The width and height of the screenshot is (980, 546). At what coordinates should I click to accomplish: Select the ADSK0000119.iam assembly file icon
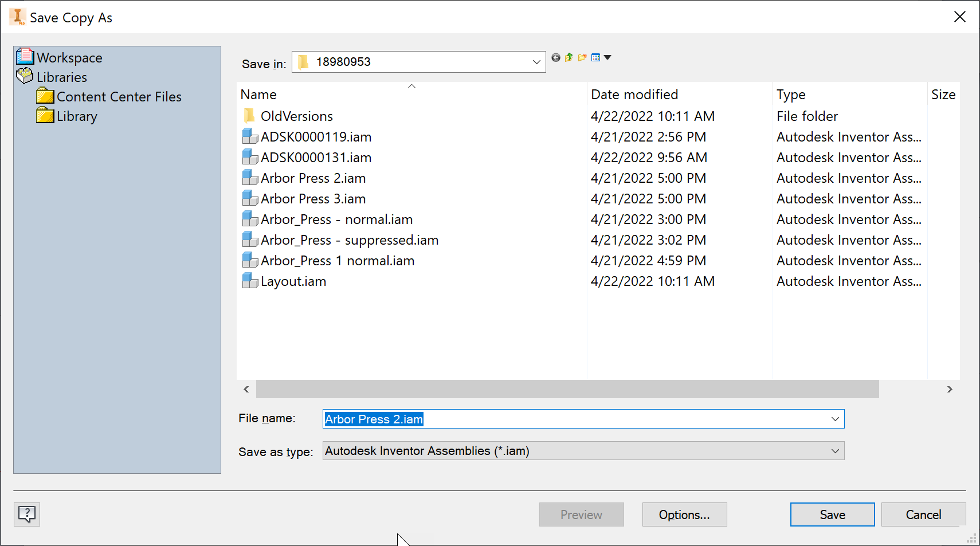click(x=250, y=136)
